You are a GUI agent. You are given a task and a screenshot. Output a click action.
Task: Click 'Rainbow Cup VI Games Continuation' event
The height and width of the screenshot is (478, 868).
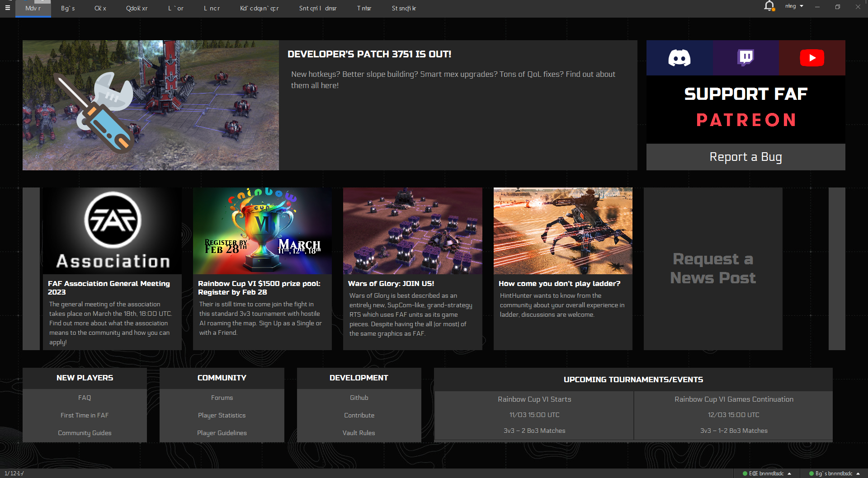click(734, 399)
